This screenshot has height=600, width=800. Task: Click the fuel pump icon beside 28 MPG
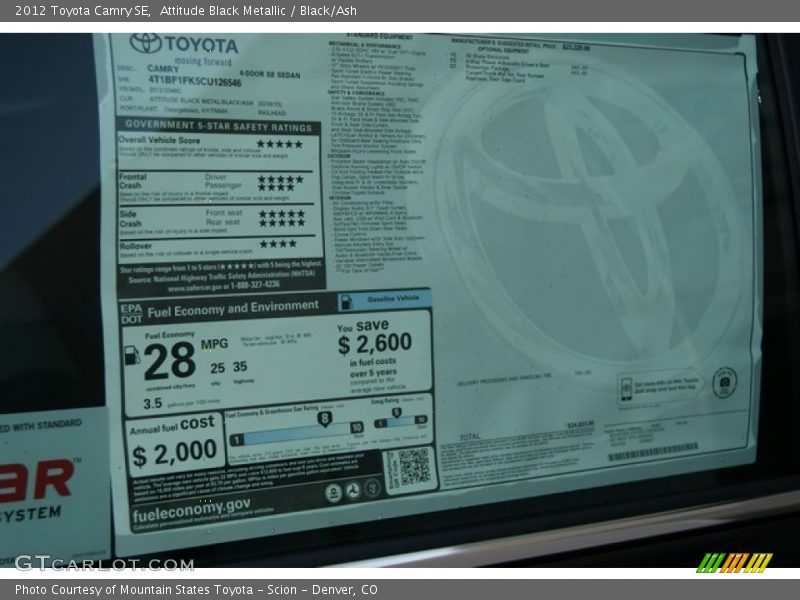pos(132,355)
